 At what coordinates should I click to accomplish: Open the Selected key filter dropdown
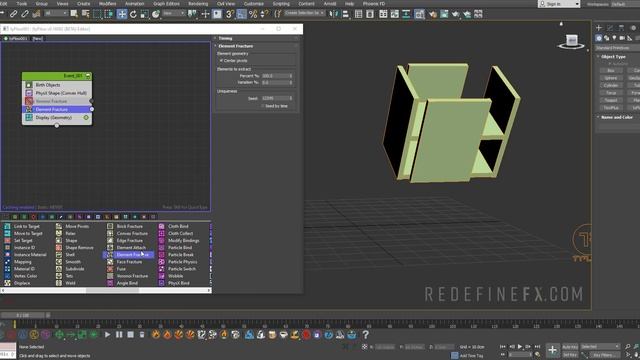[x=600, y=347]
